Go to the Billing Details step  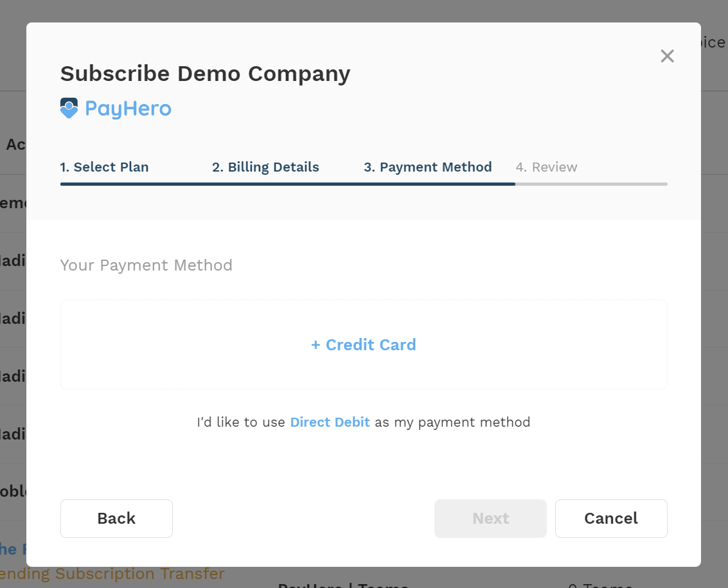tap(265, 166)
